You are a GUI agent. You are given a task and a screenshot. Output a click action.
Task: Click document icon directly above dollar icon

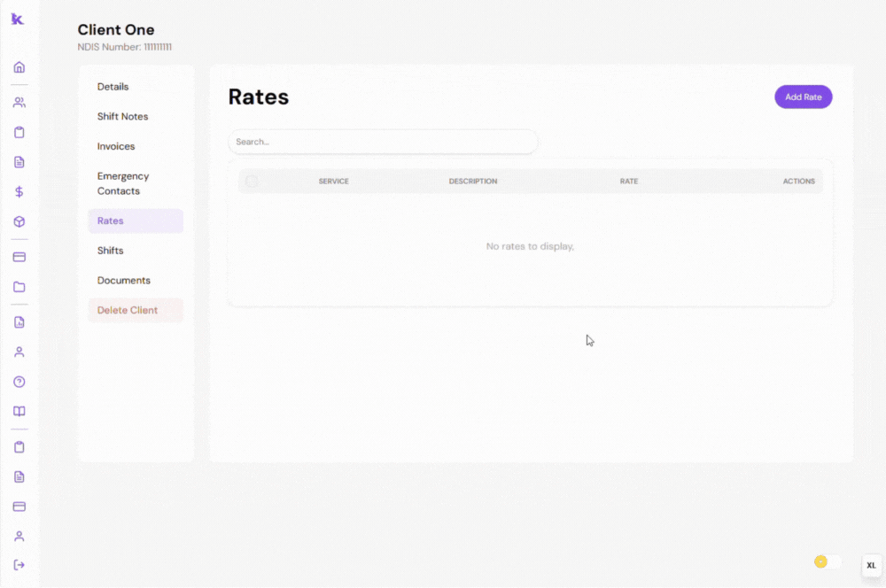[19, 162]
